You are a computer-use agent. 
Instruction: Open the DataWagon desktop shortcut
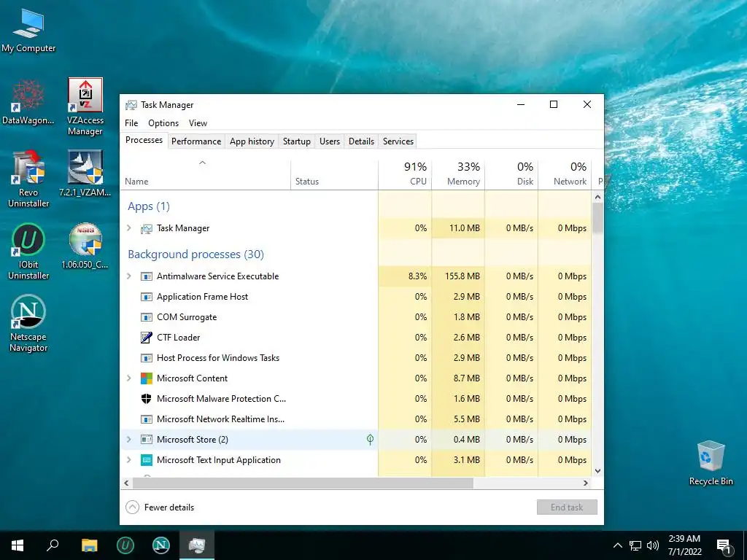point(28,102)
